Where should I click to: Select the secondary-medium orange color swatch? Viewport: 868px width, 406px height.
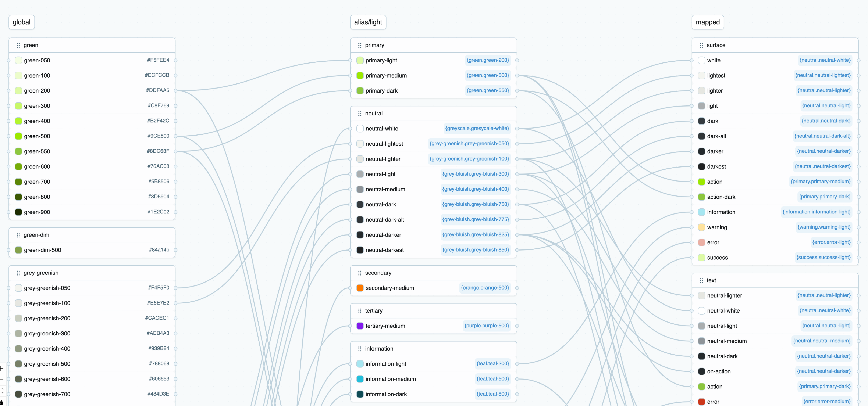[360, 288]
